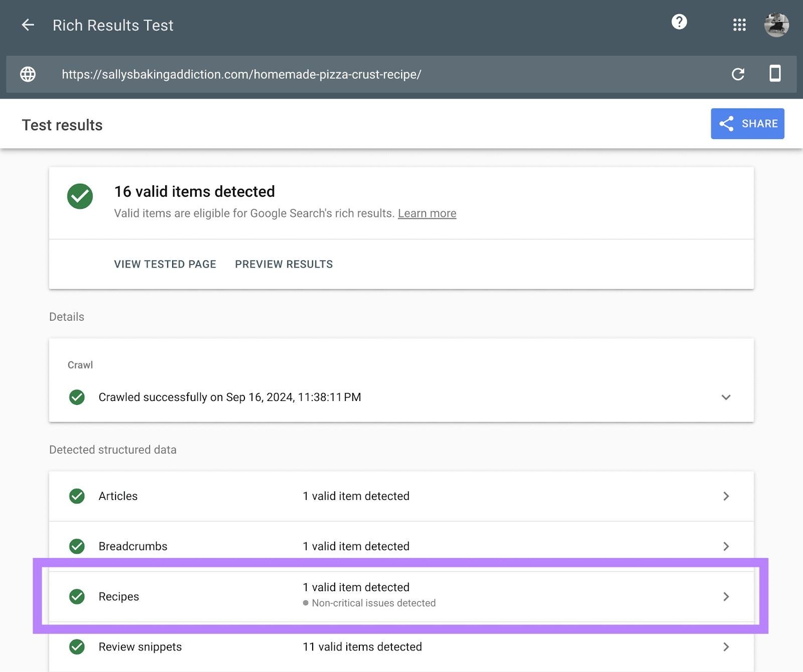Expand the Breadcrumbs row arrow

[x=726, y=546]
